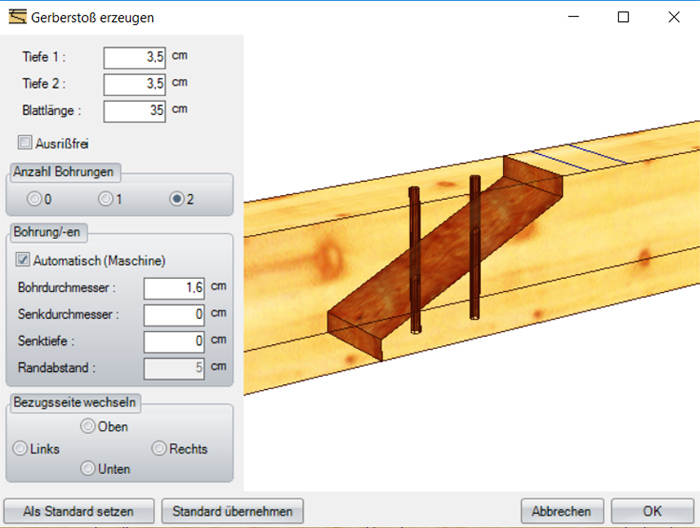This screenshot has height=528, width=700.
Task: Click the Abbrechen button
Action: click(562, 511)
